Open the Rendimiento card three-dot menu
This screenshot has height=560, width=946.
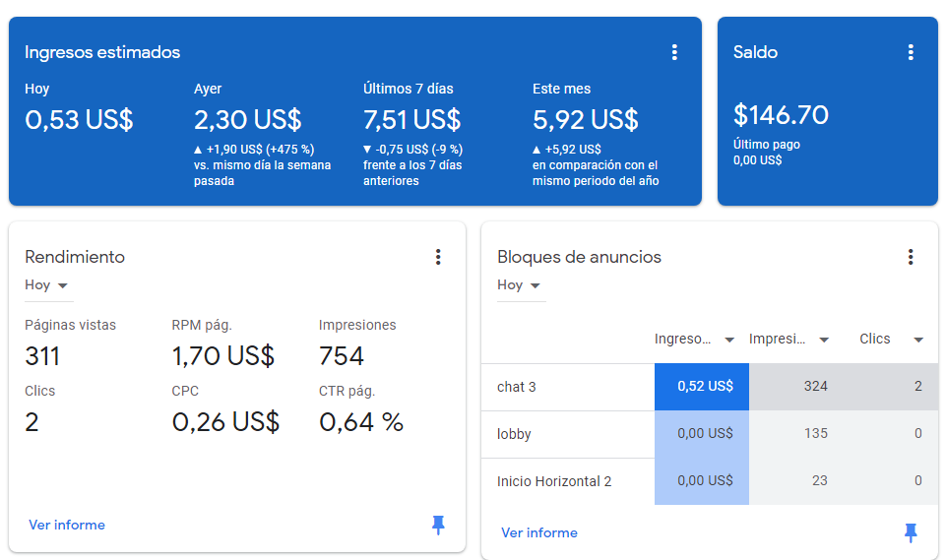tap(438, 257)
